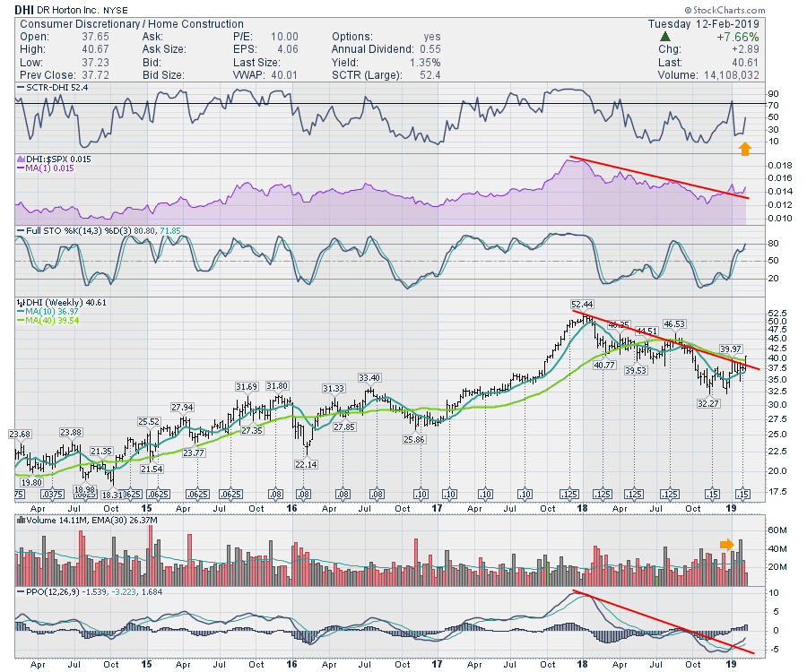Click the 39.97 price label
Screen dimensions: 807x672
tap(730, 349)
